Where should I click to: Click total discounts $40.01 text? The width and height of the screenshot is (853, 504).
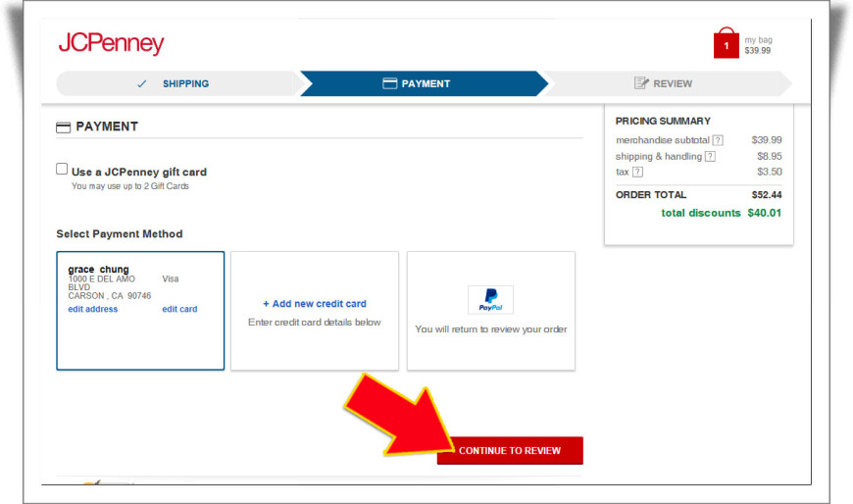click(x=721, y=213)
